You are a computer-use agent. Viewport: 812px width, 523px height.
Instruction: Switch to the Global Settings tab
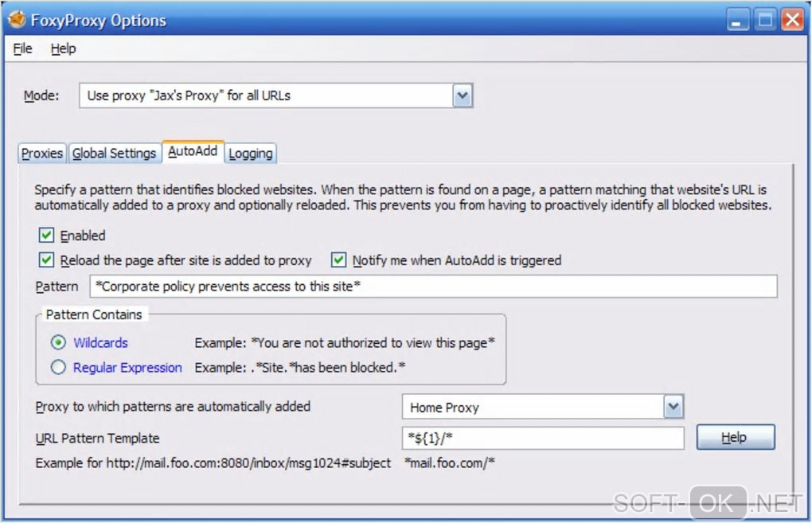pyautogui.click(x=114, y=154)
